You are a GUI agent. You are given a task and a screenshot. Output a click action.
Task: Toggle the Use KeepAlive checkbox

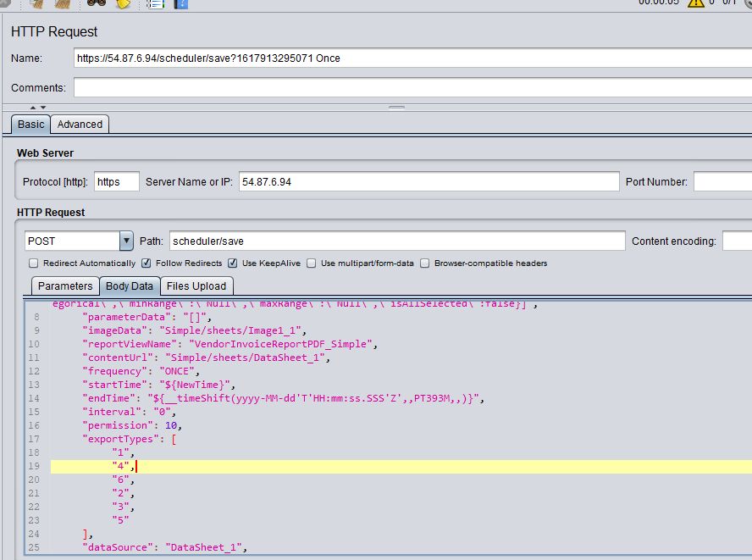[233, 263]
